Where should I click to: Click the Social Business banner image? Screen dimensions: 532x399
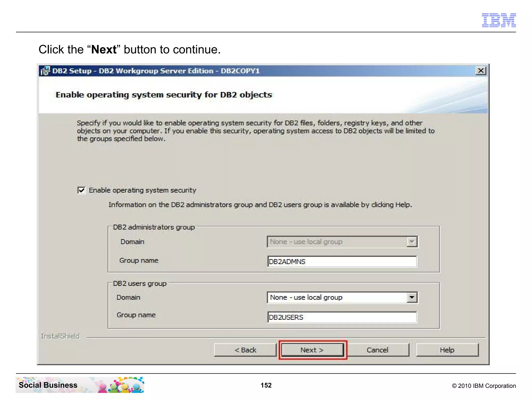coord(80,385)
